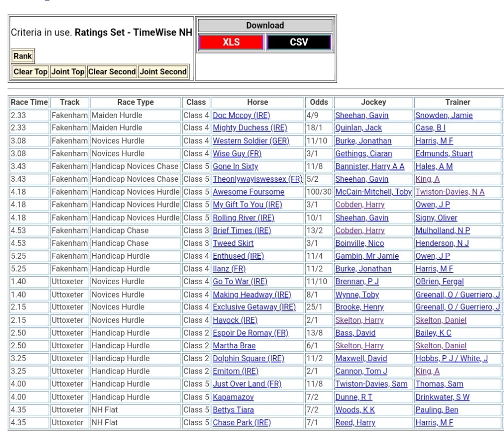View horse Theonlywayiswessex (FR)
This screenshot has height=438, width=504.
(257, 179)
